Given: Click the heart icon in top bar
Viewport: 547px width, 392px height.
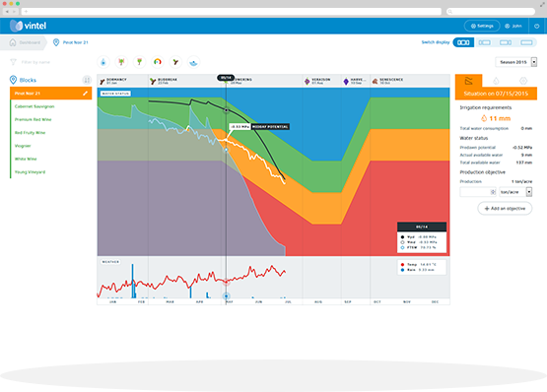Looking at the screenshot, I should 537,27.
